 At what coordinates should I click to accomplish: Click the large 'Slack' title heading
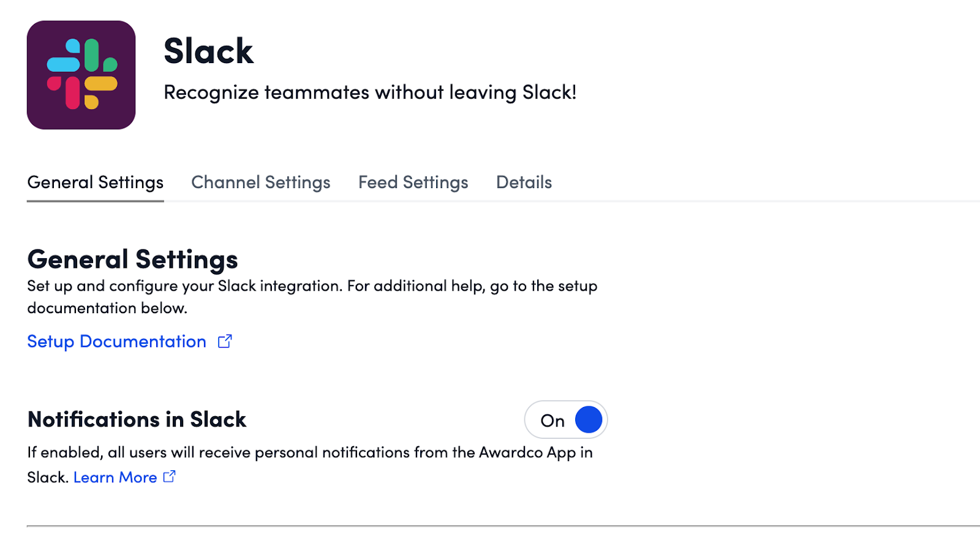click(208, 51)
